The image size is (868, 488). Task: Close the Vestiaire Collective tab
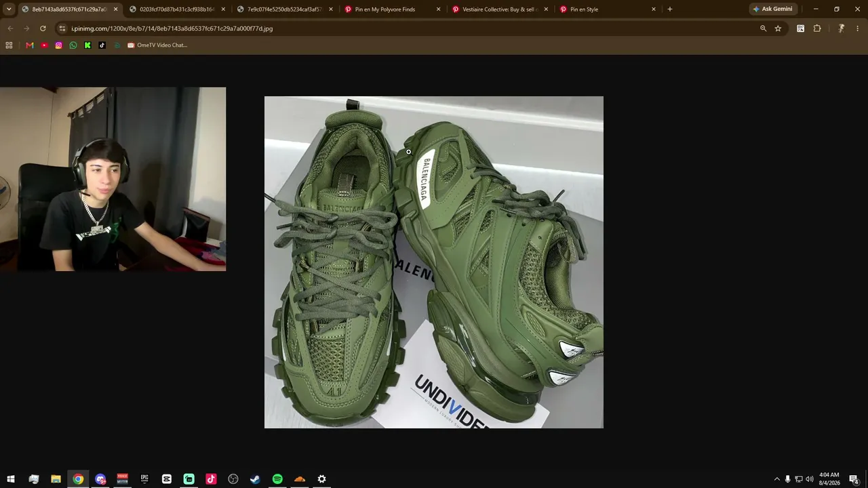tap(546, 9)
